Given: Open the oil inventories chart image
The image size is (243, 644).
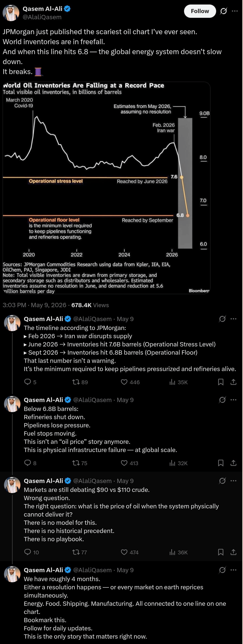Looking at the screenshot, I should click(x=106, y=188).
